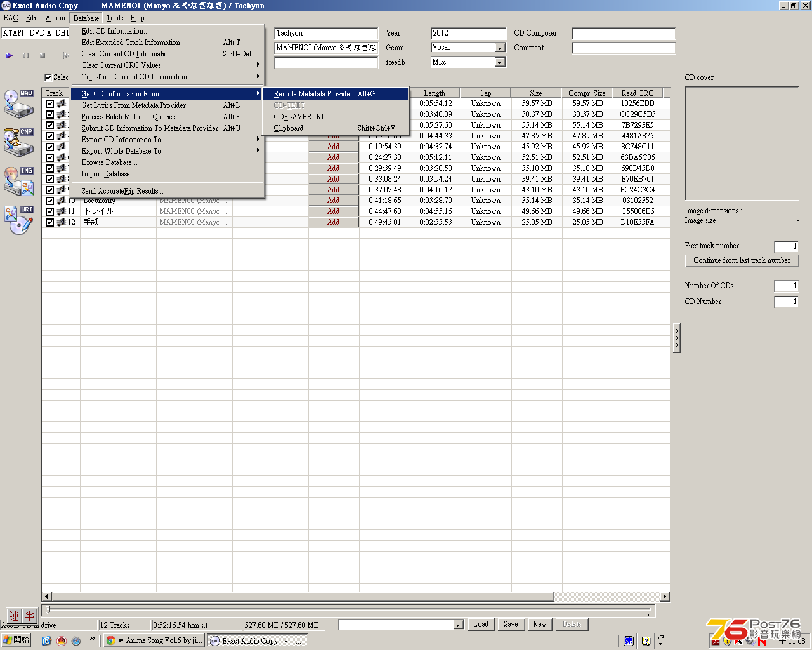
Task: Uncheck the third track's checkbox
Action: point(49,125)
